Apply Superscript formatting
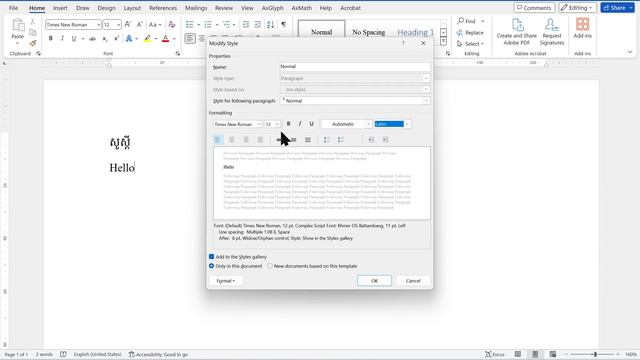This screenshot has width=640, height=360. 116,38
